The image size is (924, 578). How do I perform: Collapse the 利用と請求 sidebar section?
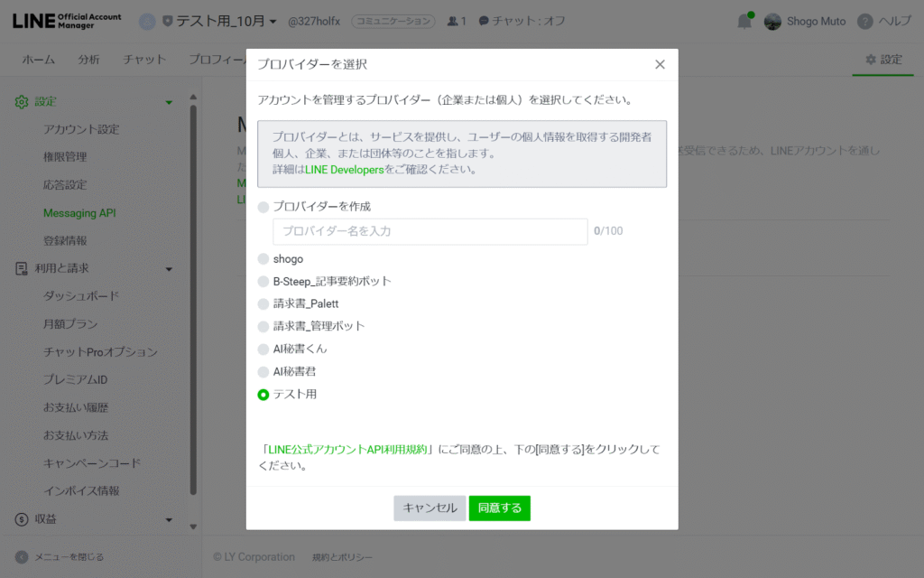169,268
